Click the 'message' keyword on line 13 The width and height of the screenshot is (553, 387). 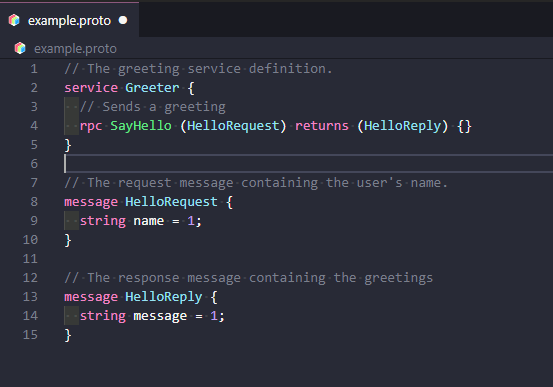91,297
